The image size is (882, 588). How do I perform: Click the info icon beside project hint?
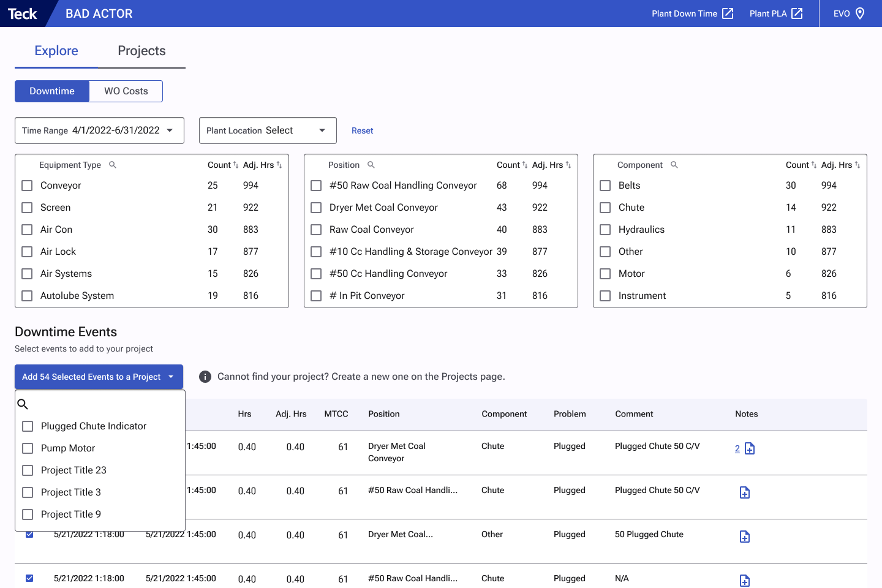[205, 377]
